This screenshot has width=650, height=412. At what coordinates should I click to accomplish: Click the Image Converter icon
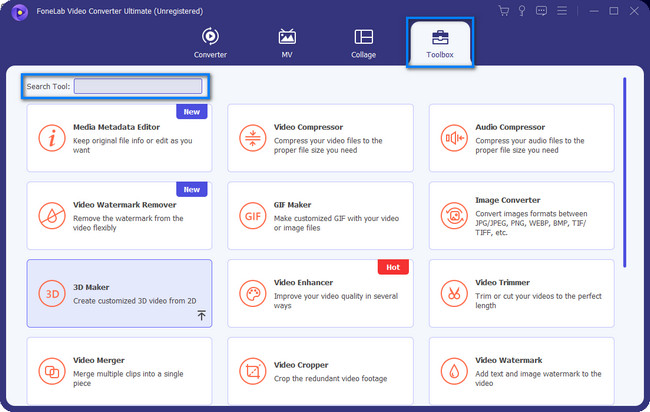(x=454, y=216)
